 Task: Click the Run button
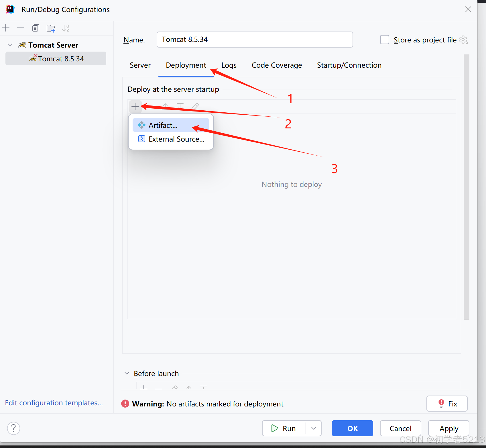coord(284,428)
